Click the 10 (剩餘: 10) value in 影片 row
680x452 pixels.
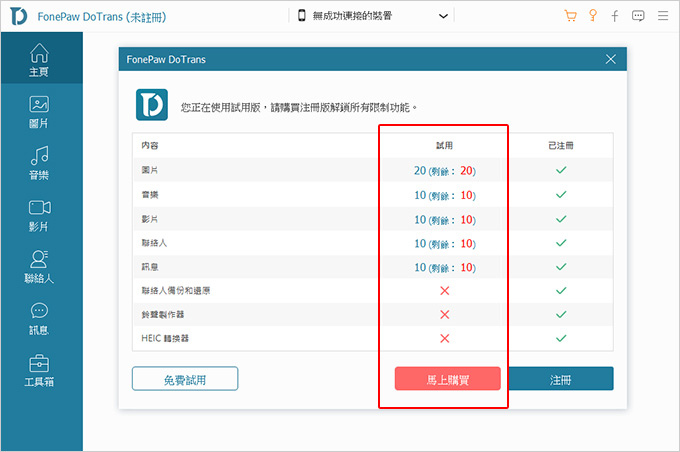click(445, 220)
